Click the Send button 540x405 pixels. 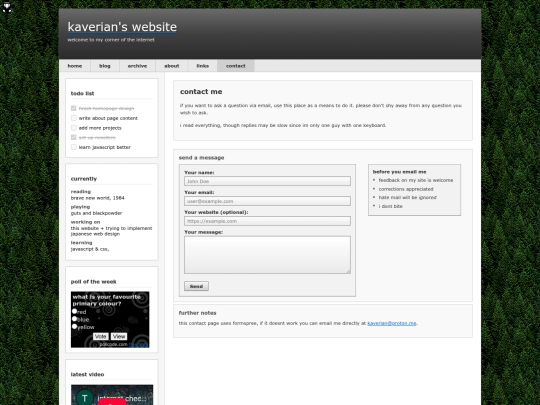[x=196, y=286]
